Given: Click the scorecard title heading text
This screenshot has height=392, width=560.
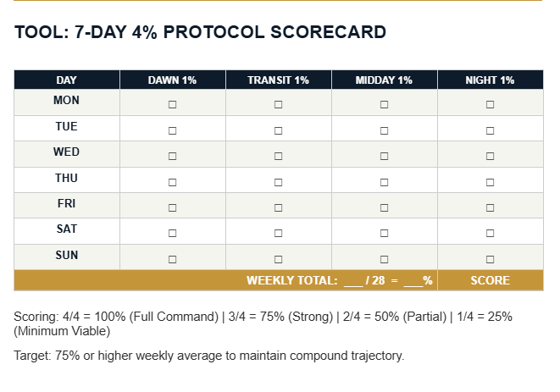Looking at the screenshot, I should (200, 32).
